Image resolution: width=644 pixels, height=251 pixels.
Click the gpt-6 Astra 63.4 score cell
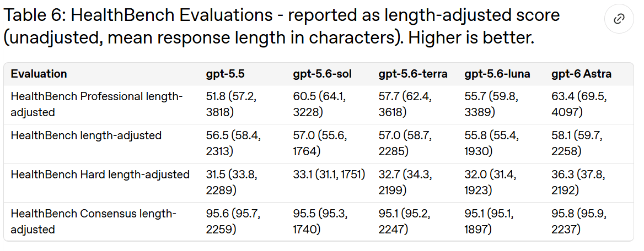579,104
